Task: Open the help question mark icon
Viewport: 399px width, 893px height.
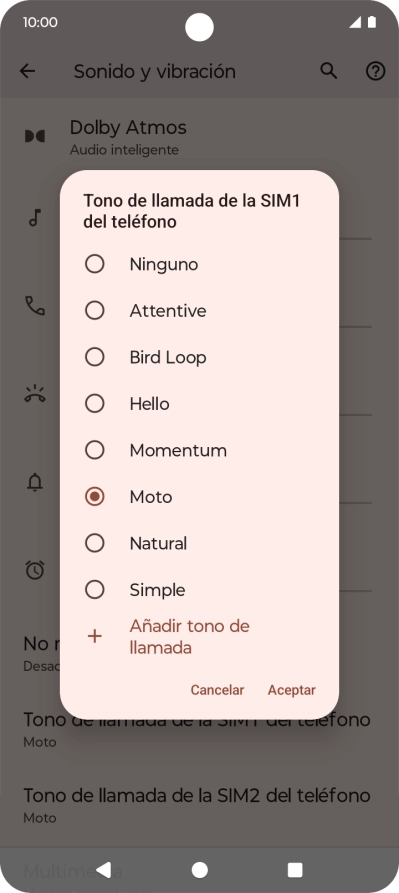Action: click(375, 71)
